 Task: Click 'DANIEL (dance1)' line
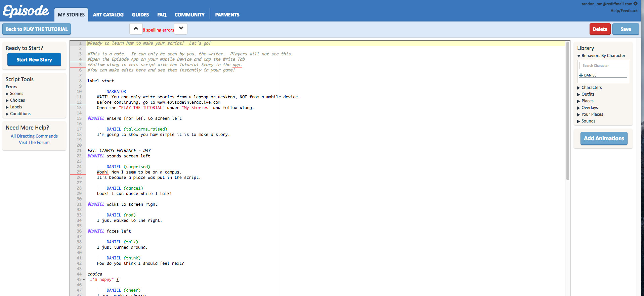tap(125, 188)
